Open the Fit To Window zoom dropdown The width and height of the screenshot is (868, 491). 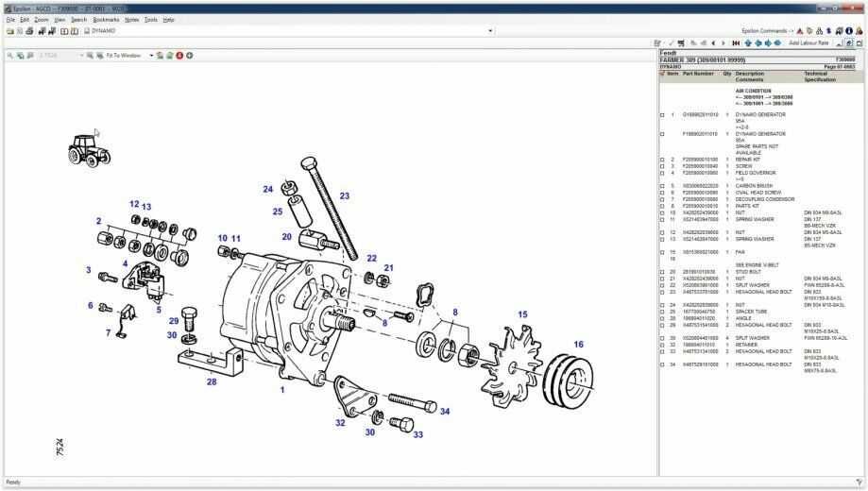[151, 56]
